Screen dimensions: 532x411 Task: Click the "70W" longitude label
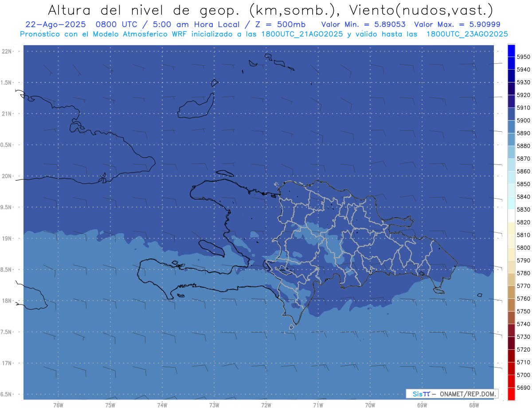370,405
